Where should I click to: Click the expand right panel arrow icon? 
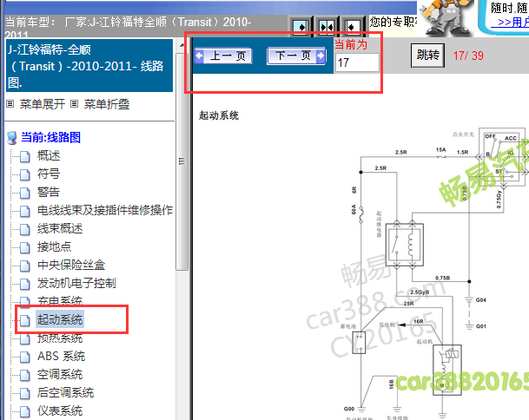click(301, 26)
